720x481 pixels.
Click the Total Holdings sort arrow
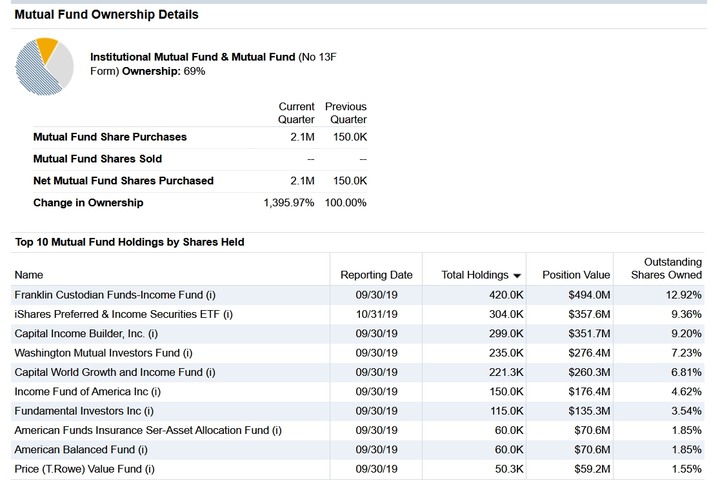coord(517,276)
